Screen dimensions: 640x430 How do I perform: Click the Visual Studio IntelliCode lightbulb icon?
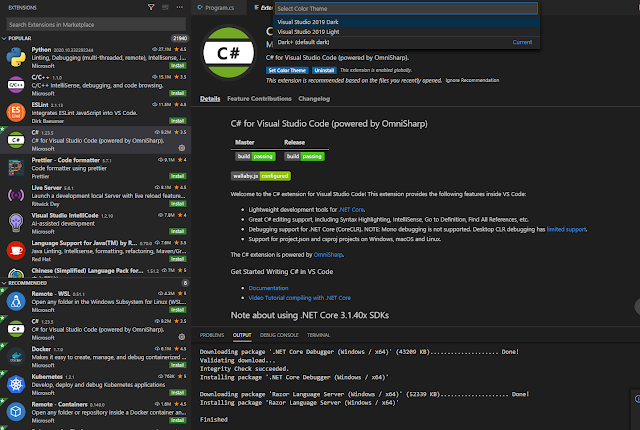pyautogui.click(x=16, y=223)
